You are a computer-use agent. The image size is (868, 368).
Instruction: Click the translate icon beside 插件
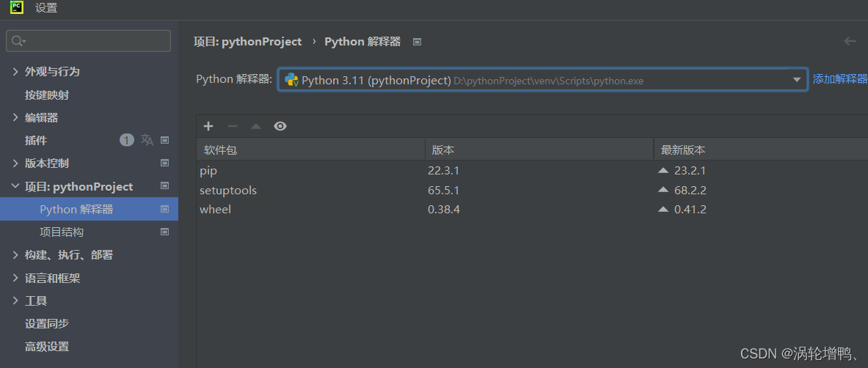coord(147,140)
